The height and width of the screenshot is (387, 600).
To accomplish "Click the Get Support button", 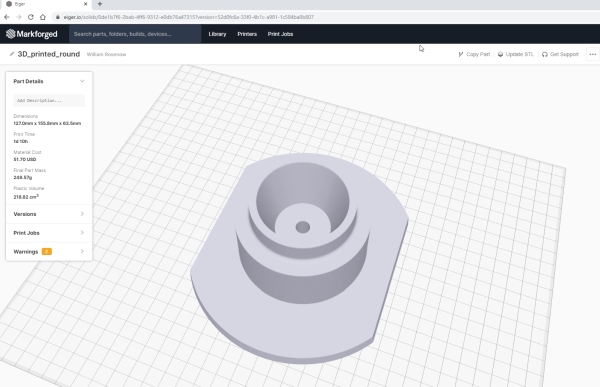I will (560, 54).
